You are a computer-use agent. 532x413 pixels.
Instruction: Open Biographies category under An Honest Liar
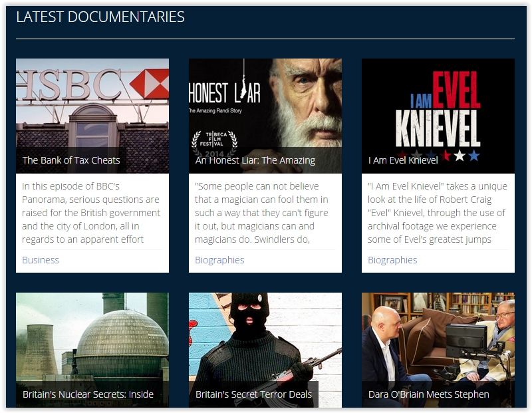(219, 260)
